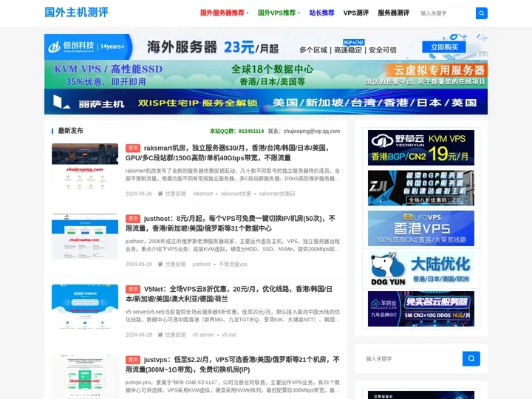The height and width of the screenshot is (399, 532).
Task: Open the V5Net 全场VPS云8折优惠 title
Action: tap(229, 294)
